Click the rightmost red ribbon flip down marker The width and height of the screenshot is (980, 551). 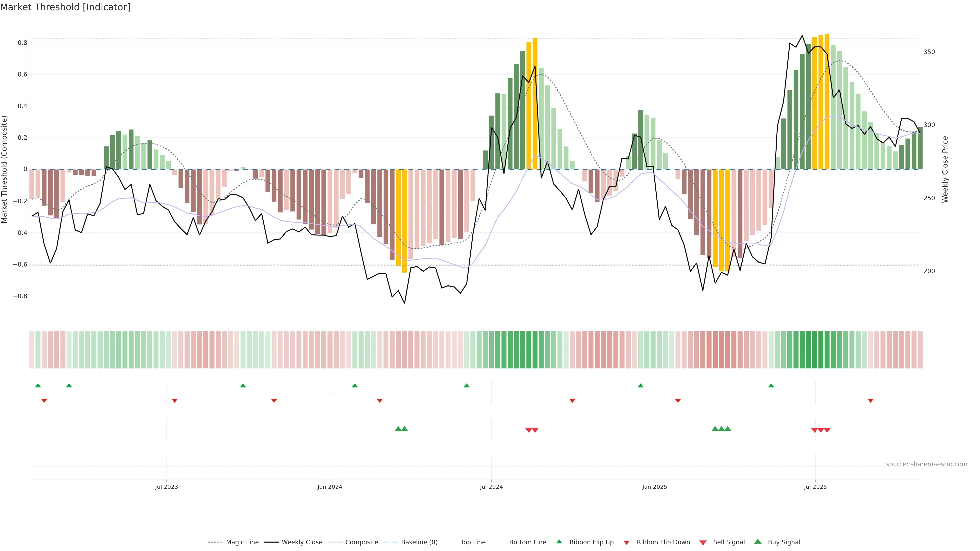click(871, 400)
